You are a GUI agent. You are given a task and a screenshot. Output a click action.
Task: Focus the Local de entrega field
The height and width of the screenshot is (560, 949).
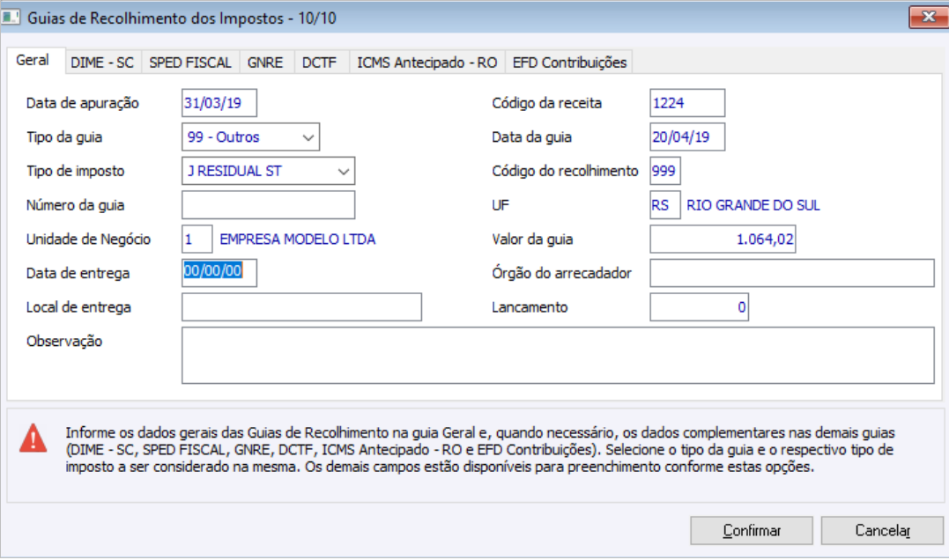coord(301,307)
